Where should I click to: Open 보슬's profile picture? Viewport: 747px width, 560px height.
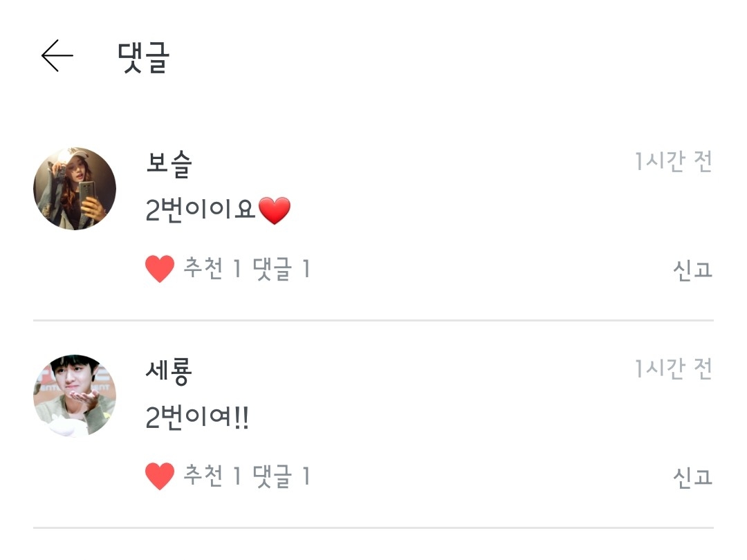click(x=75, y=189)
